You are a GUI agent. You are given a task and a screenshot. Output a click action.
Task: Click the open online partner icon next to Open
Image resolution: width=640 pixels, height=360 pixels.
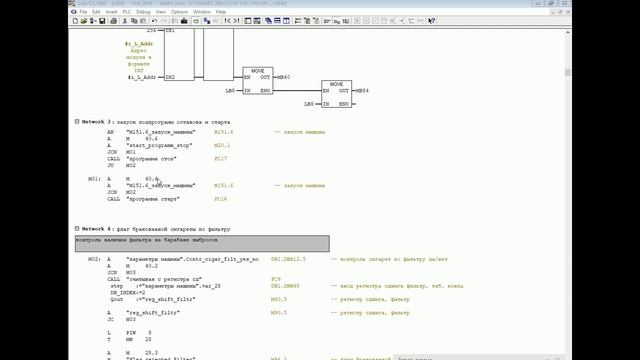tap(93, 21)
